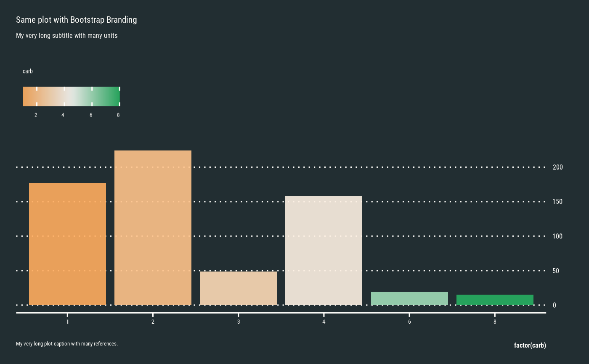Click the legend tick label 2
Viewport: 589px width, 364px height.
[36, 115]
